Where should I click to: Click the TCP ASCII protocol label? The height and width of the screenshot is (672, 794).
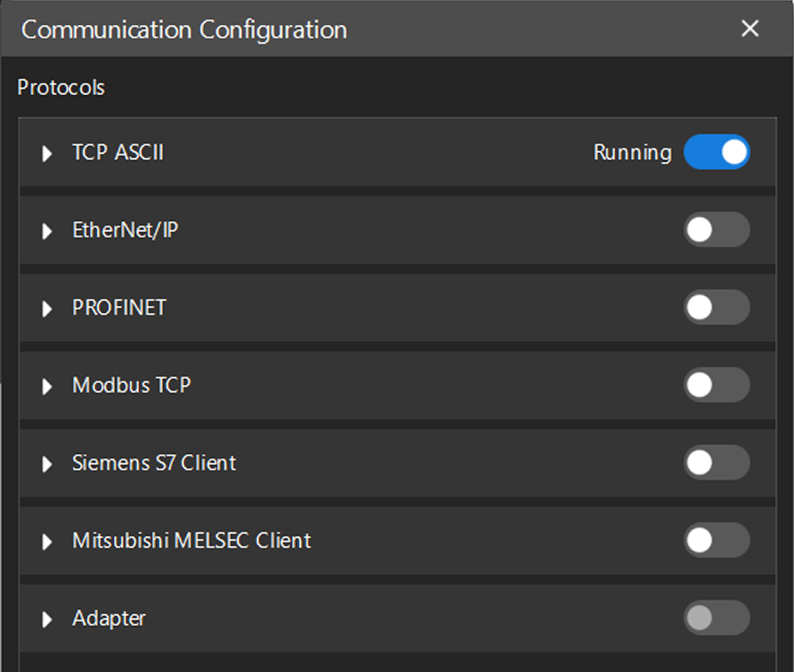tap(118, 152)
